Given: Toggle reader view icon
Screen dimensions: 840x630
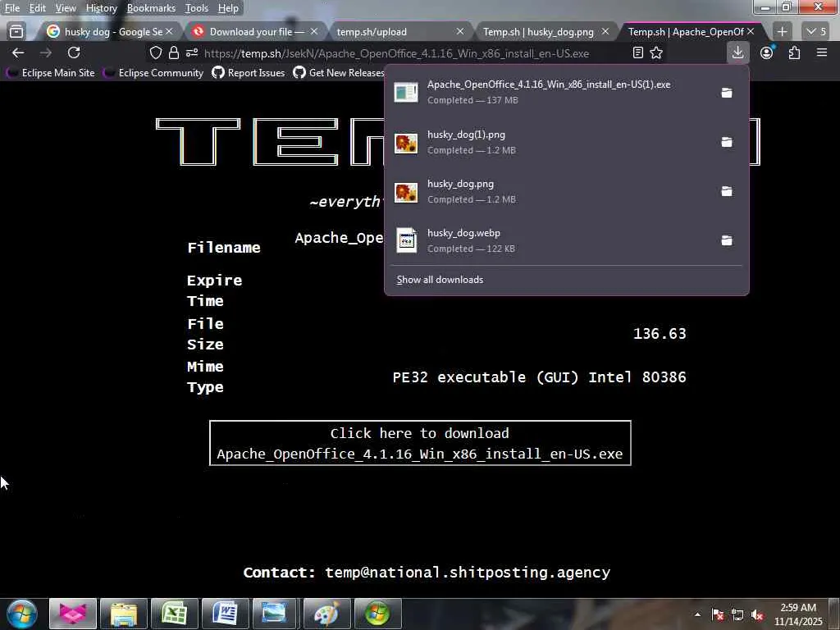Looking at the screenshot, I should point(637,52).
